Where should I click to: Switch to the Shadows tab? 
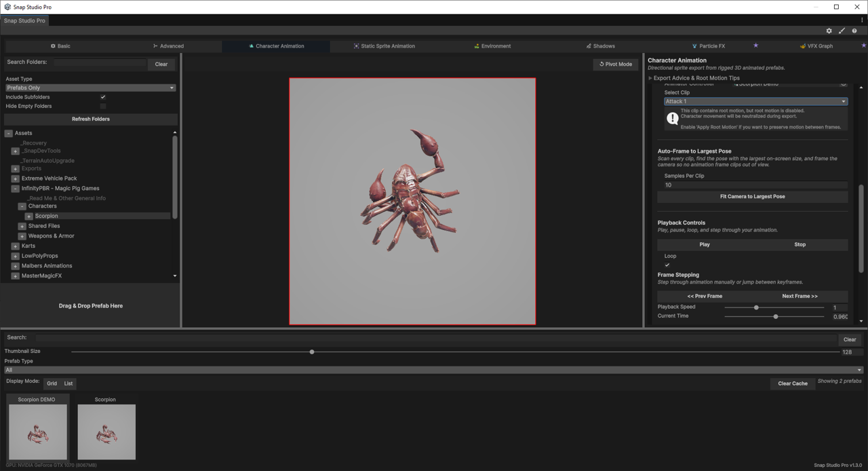coord(600,46)
